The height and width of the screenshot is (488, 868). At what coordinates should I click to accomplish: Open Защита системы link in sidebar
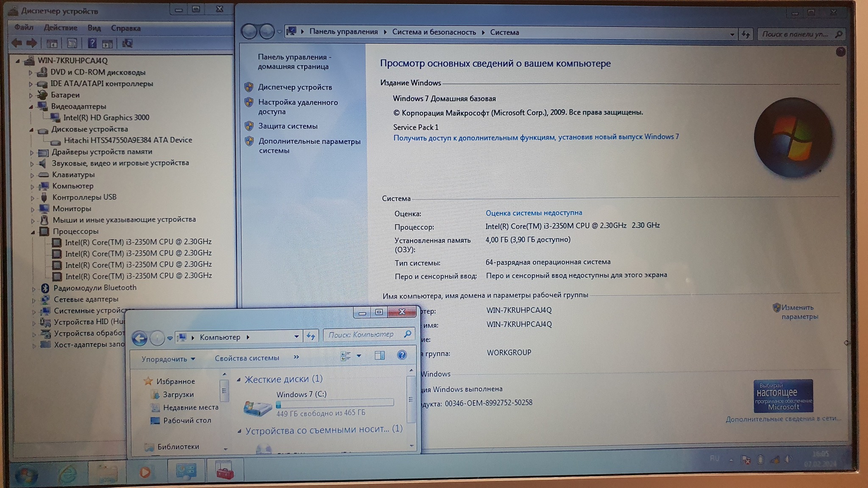287,126
